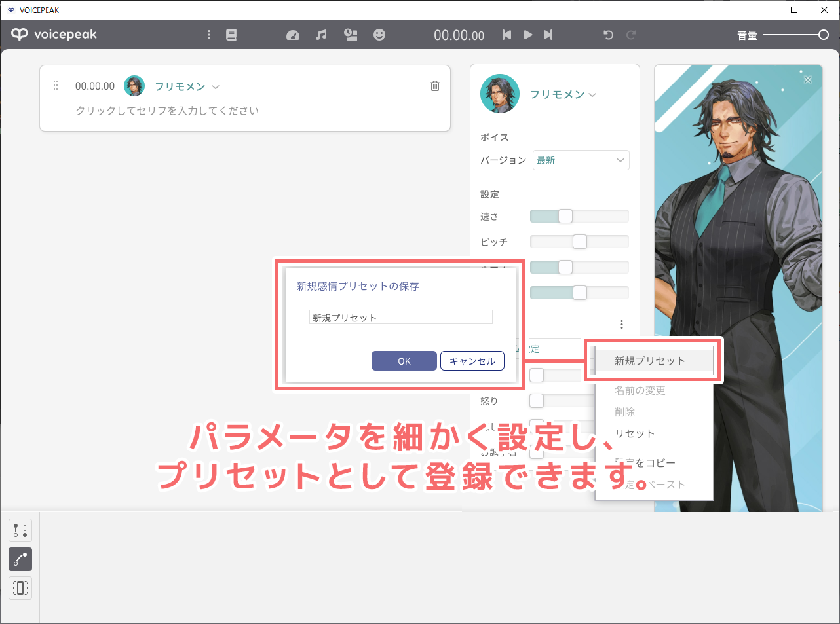Choose 削除 in context menu
The height and width of the screenshot is (624, 840).
tap(625, 412)
